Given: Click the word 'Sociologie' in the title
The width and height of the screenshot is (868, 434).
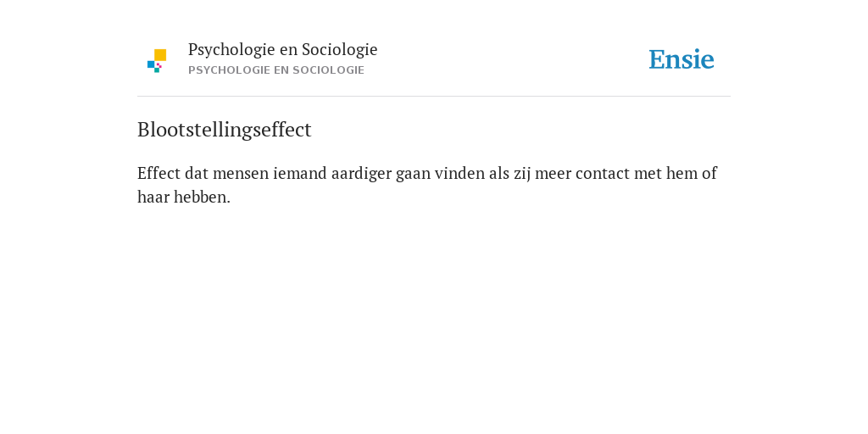Looking at the screenshot, I should pos(339,50).
